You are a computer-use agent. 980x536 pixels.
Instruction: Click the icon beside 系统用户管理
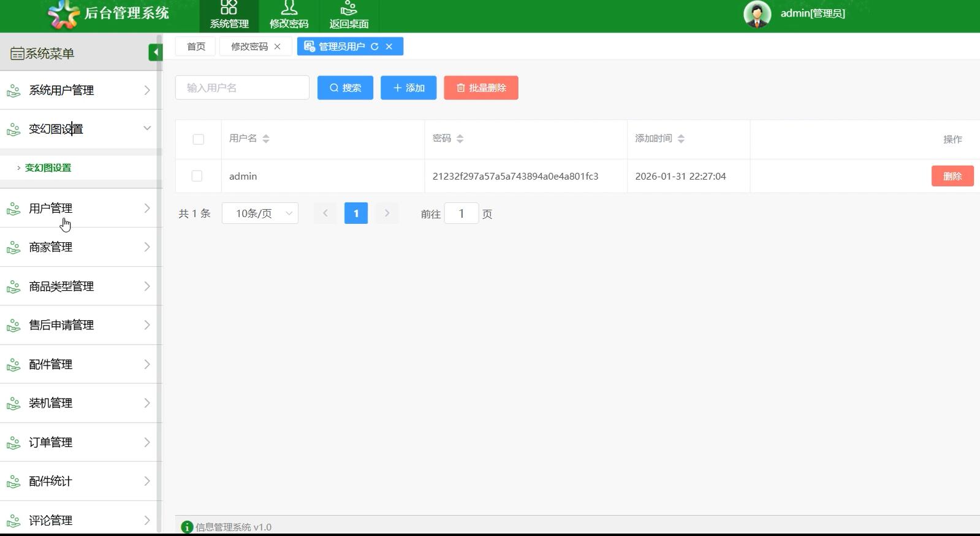pyautogui.click(x=13, y=91)
